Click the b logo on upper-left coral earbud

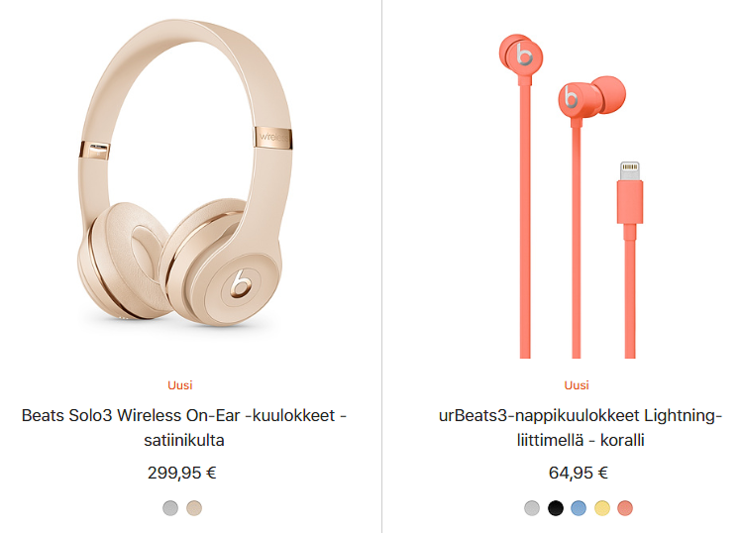tap(524, 55)
